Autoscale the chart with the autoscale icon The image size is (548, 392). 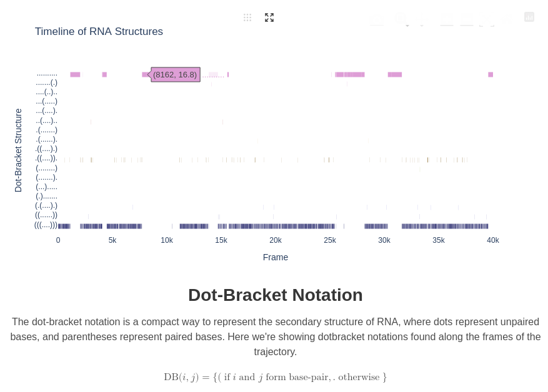(487, 17)
